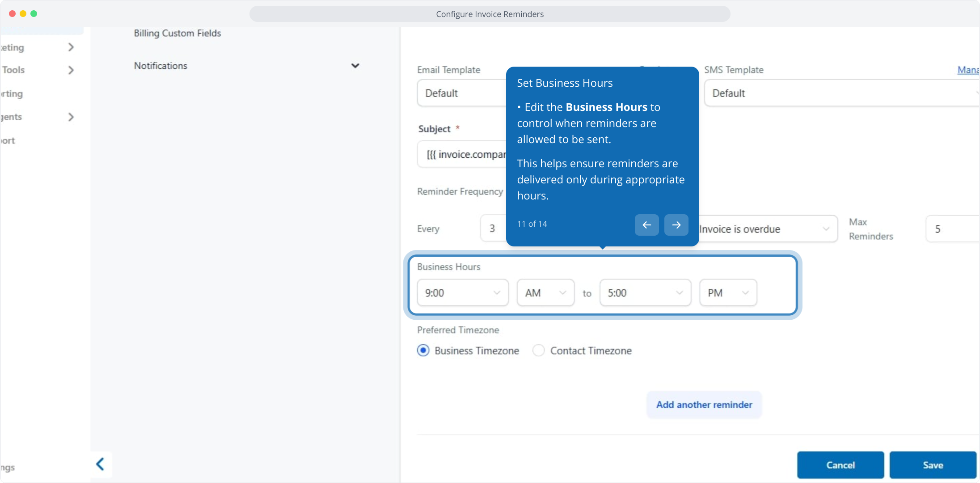Open the Notifications menu item
The width and height of the screenshot is (980, 483).
click(161, 66)
